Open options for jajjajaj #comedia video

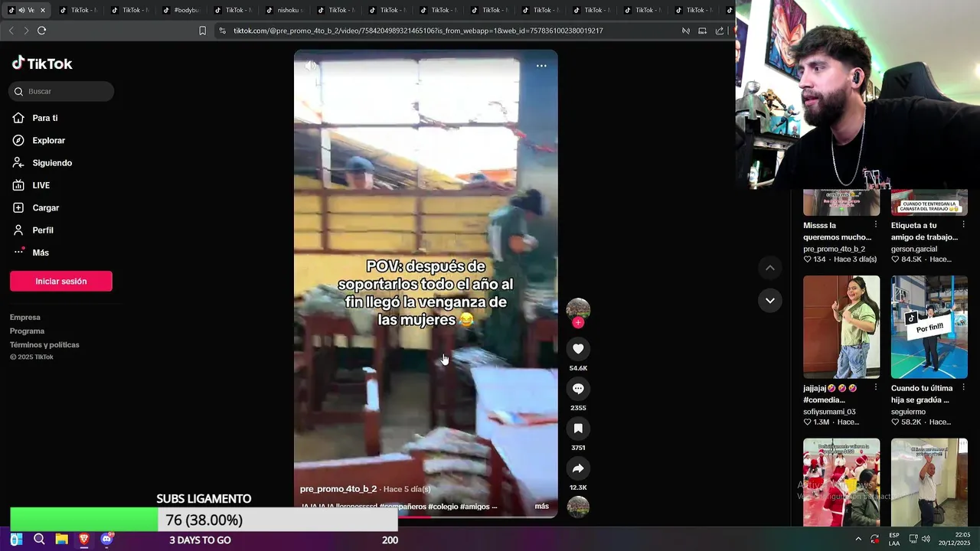click(x=876, y=387)
